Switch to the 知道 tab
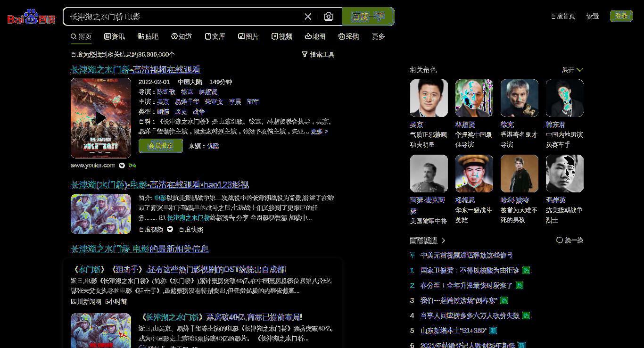Viewport: 644px width, 348px height. pyautogui.click(x=182, y=36)
